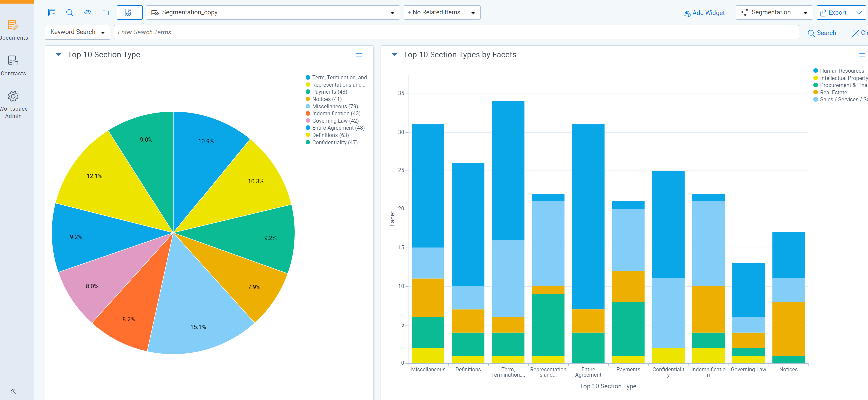Toggle Real Estate legend entry

coord(830,92)
